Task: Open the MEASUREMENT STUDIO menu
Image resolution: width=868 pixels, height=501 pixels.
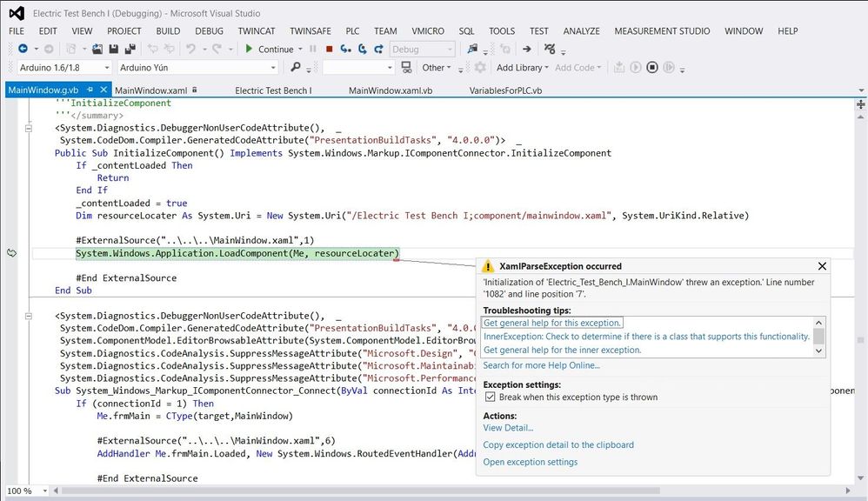Action: [662, 31]
